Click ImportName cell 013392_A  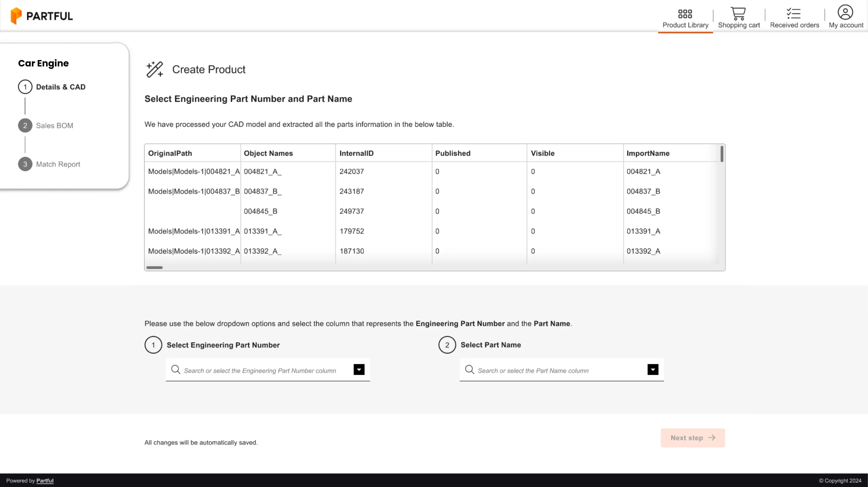[x=643, y=251]
